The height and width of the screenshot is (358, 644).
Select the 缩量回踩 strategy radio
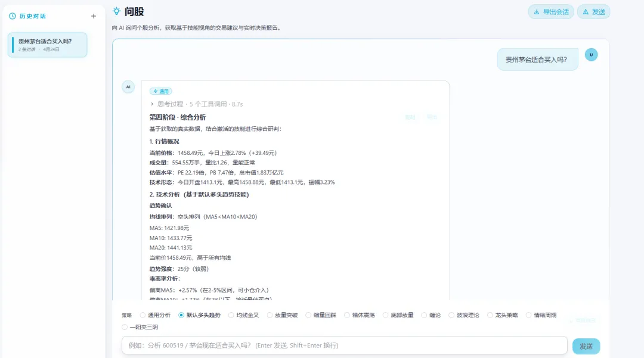click(308, 315)
